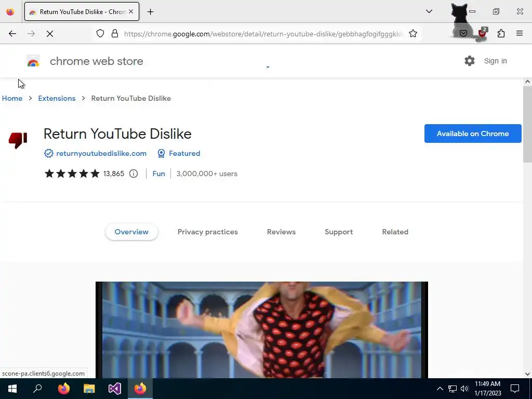
Task: Open the Windows Start menu
Action: [x=12, y=389]
